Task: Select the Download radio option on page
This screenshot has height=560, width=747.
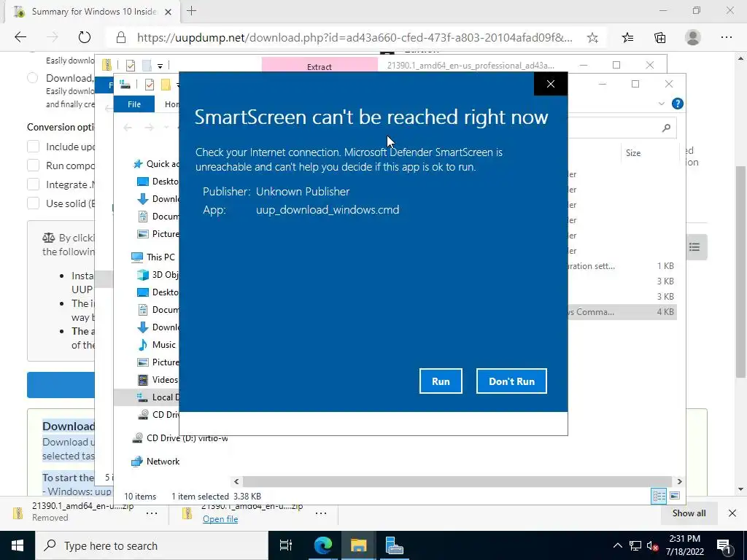Action: 32,77
